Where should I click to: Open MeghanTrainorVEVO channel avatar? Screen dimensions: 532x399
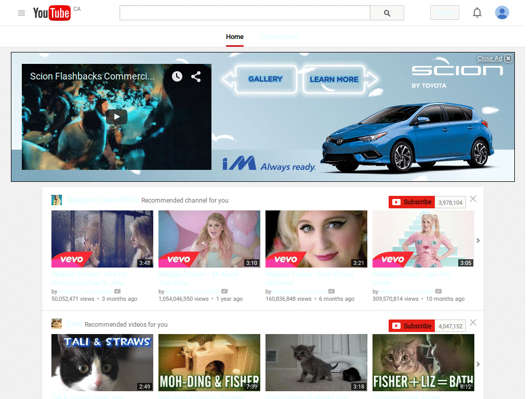(x=57, y=200)
